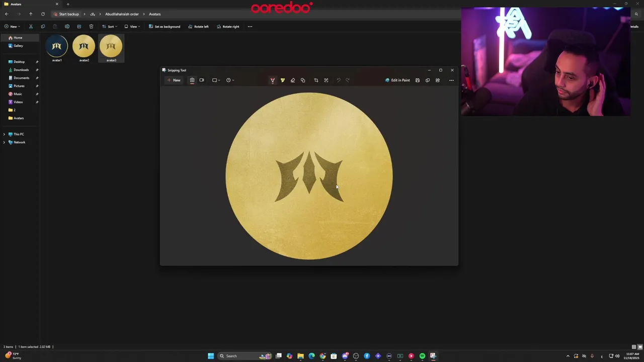
Task: Open Spotify from the taskbar
Action: click(x=422, y=356)
